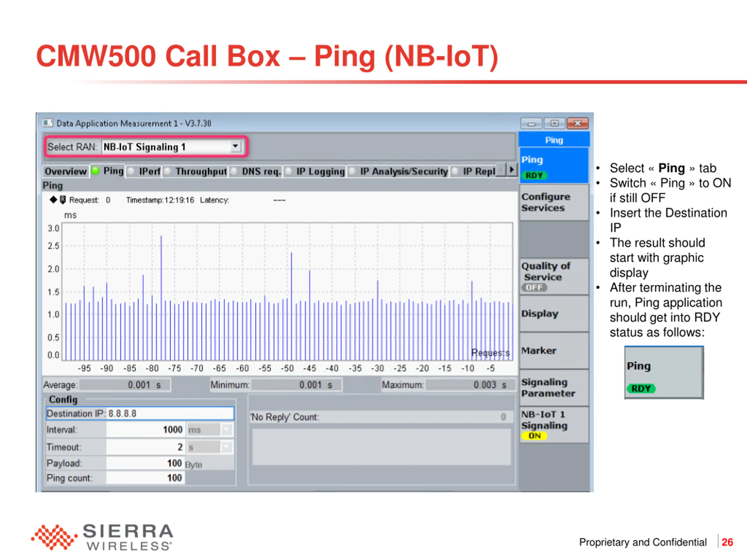747x560 pixels.
Task: Open the Marker softkey
Action: click(x=554, y=351)
